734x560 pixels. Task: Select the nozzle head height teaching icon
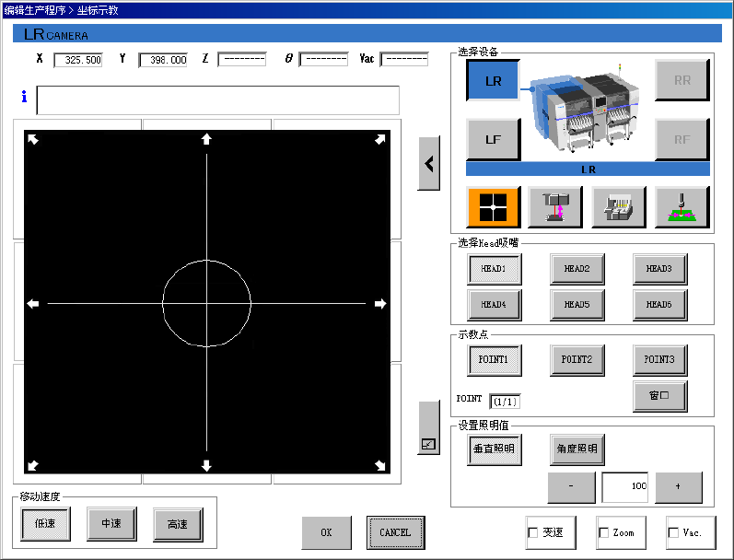555,206
